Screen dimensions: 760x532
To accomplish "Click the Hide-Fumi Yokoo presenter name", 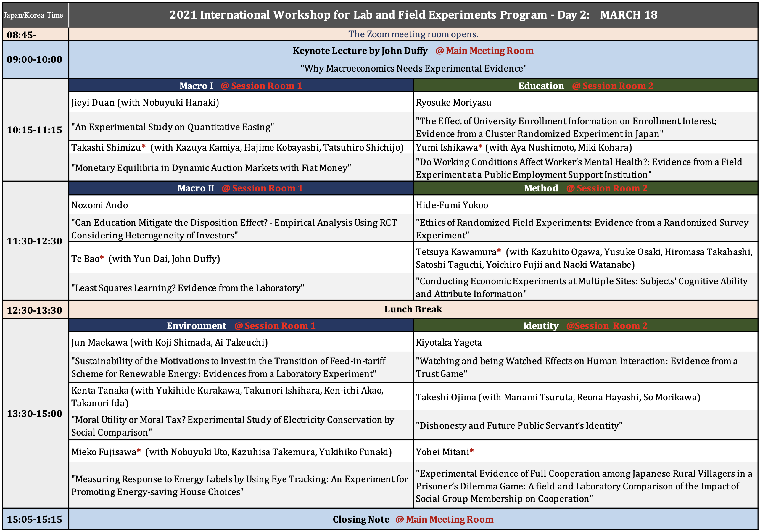I will tap(452, 205).
